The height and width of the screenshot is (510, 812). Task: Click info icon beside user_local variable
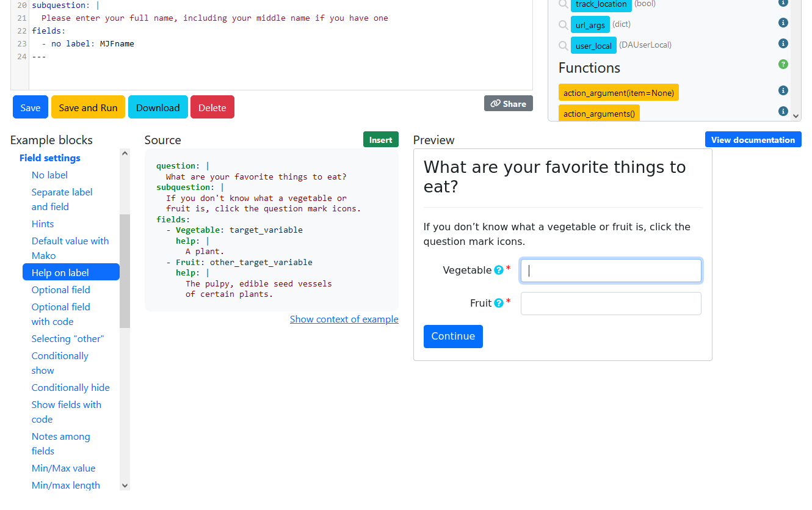pyautogui.click(x=783, y=43)
